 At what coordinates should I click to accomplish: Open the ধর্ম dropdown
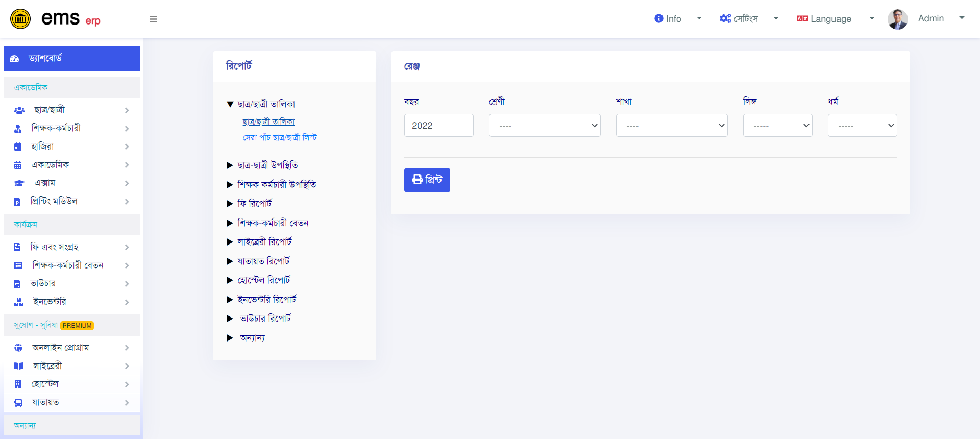(x=862, y=125)
